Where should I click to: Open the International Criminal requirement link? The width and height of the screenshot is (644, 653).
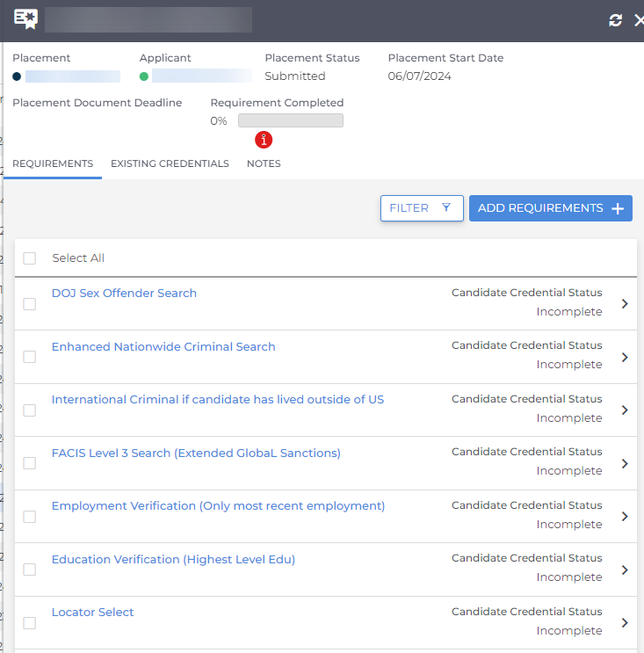[x=217, y=399]
